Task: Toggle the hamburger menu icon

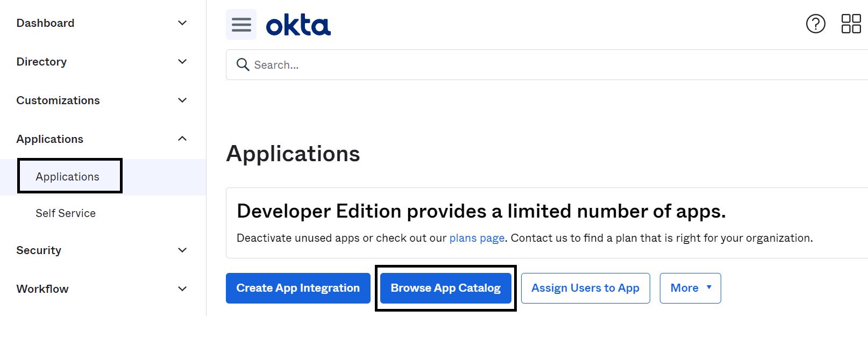Action: (x=241, y=24)
